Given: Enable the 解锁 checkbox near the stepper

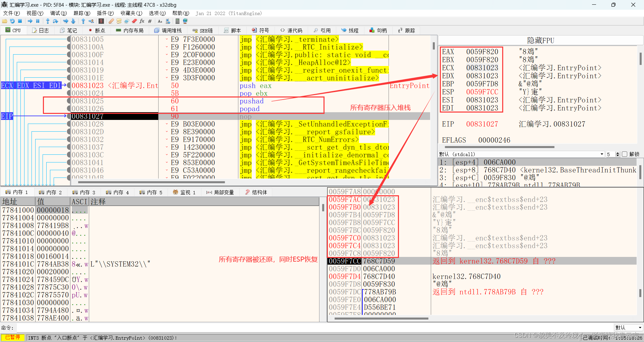Looking at the screenshot, I should tap(625, 154).
